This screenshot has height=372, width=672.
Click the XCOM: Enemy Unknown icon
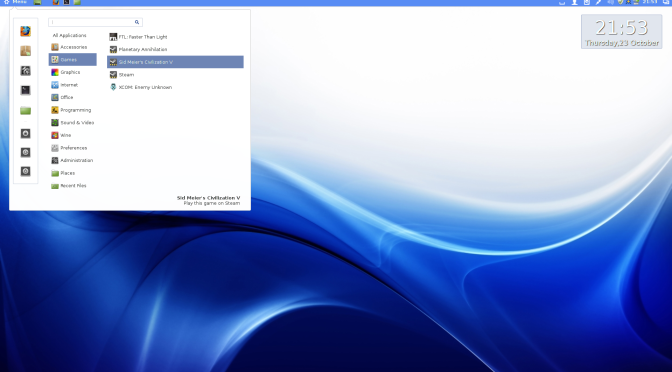(x=113, y=87)
